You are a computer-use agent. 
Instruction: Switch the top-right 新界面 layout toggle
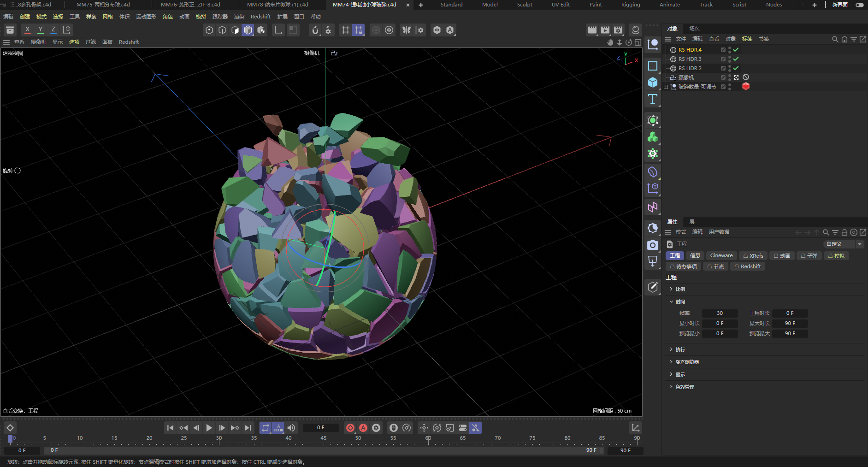click(x=860, y=5)
